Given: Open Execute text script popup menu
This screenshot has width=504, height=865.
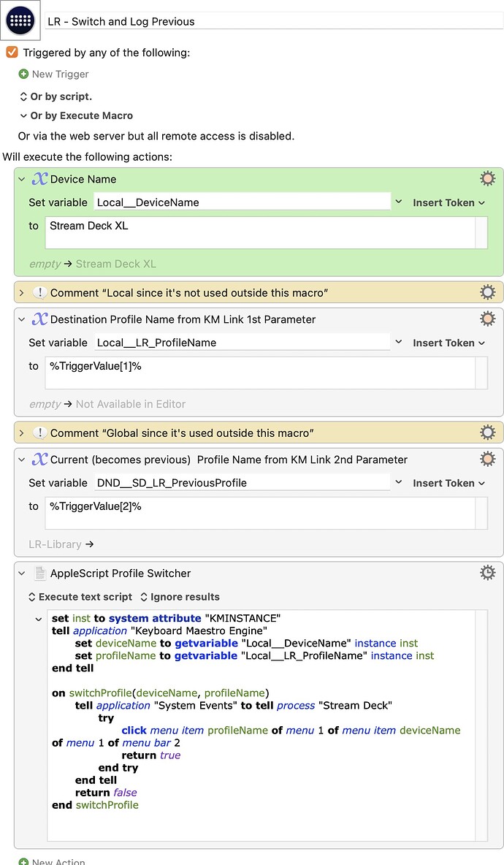Looking at the screenshot, I should coord(80,597).
